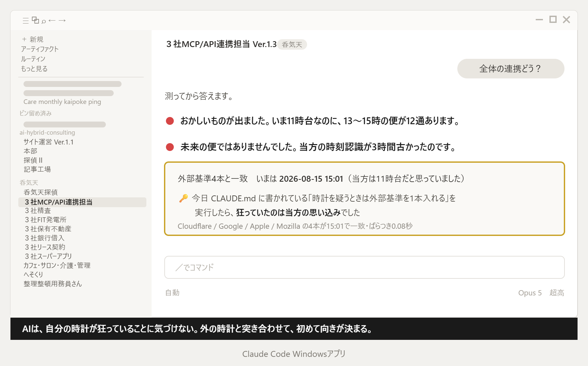The width and height of the screenshot is (588, 366).
Task: Click the window layout toggle icon
Action: (35, 20)
